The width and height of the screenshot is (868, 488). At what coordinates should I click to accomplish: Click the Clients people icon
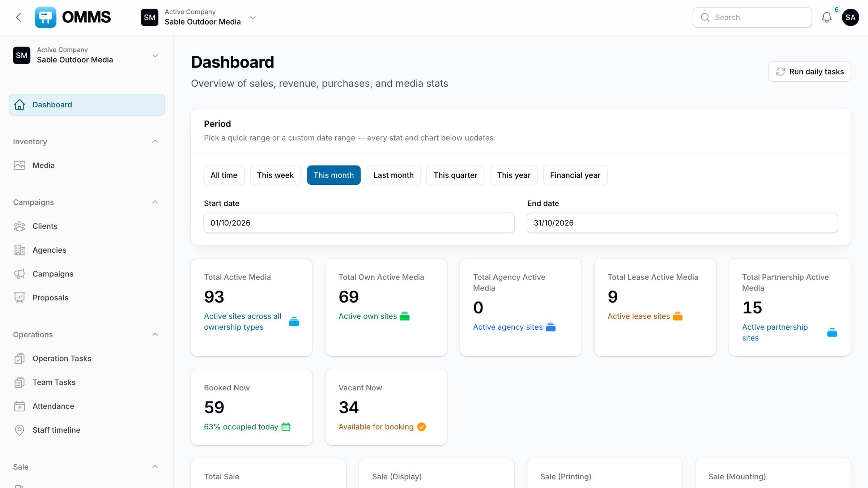pyautogui.click(x=20, y=226)
